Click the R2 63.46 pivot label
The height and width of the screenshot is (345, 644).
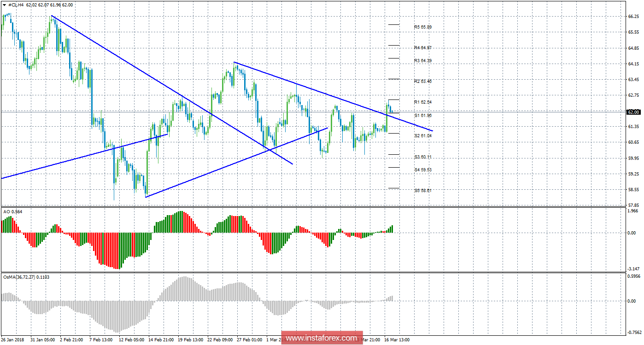pyautogui.click(x=423, y=82)
